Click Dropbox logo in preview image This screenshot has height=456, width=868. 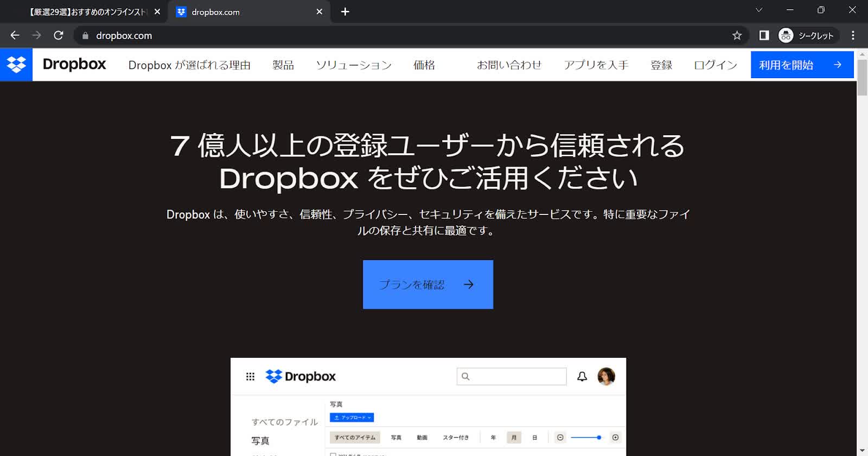[301, 376]
